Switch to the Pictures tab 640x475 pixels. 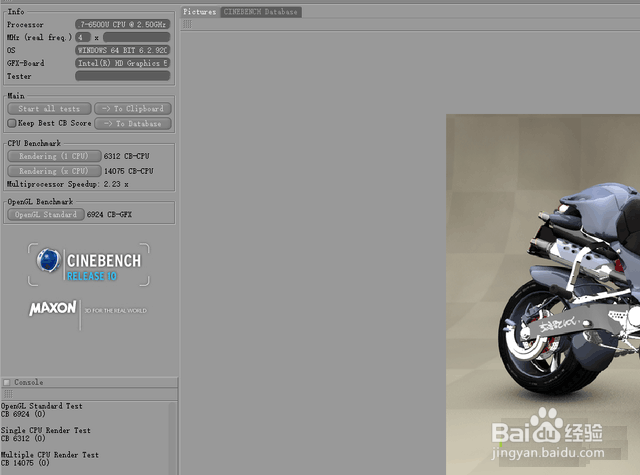(200, 12)
